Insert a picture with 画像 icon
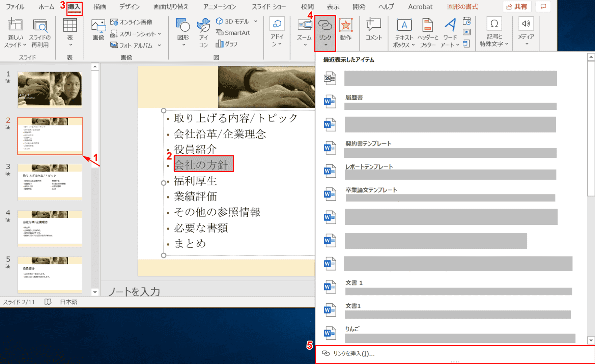The image size is (595, 364). point(98,30)
